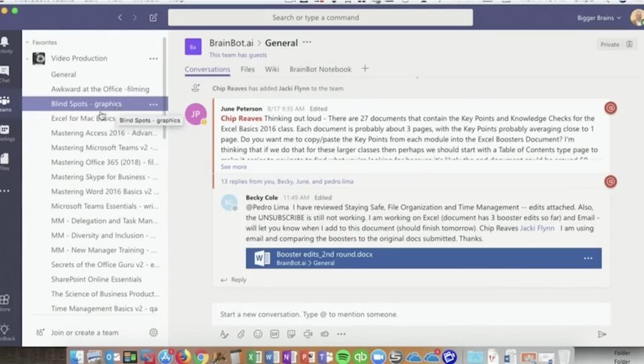
Task: Open Zoom from the dock
Action: click(378, 357)
